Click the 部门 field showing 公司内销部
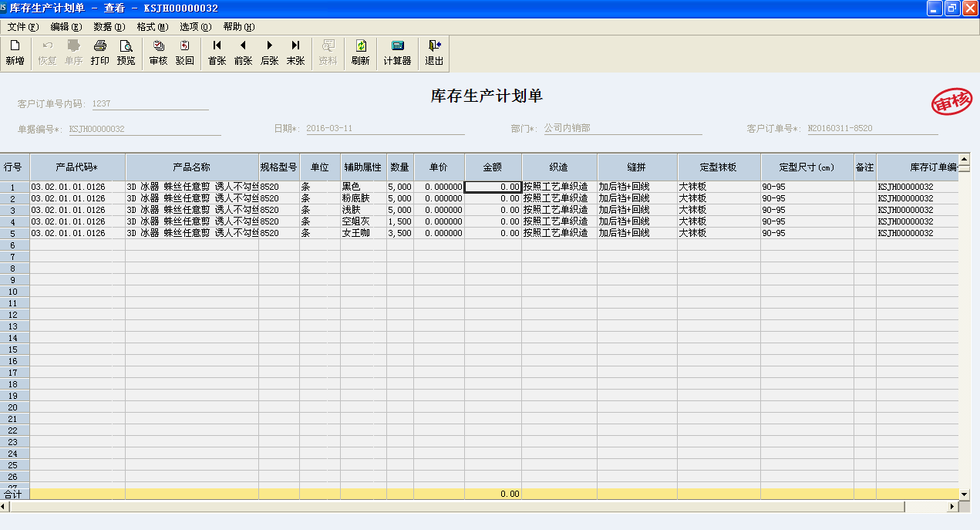The width and height of the screenshot is (980, 530). tap(622, 129)
